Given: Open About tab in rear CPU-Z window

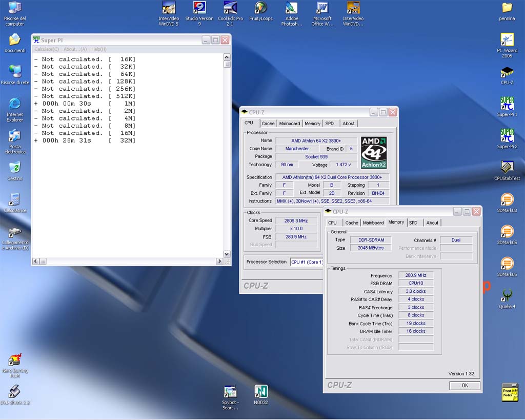Looking at the screenshot, I should (x=349, y=124).
